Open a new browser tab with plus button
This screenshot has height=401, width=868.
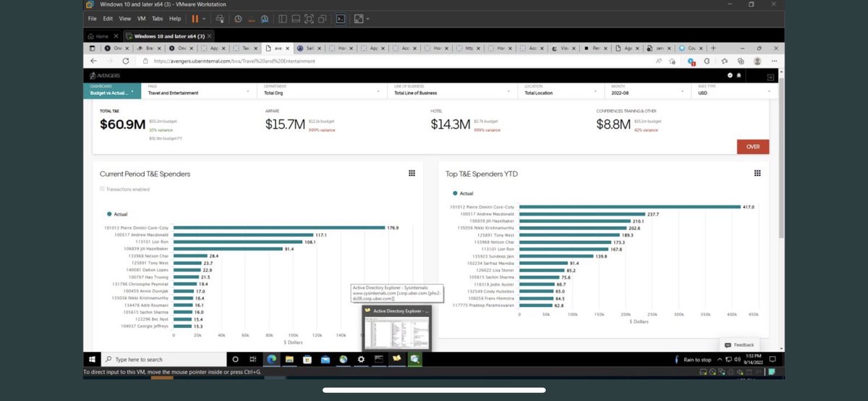tap(713, 48)
